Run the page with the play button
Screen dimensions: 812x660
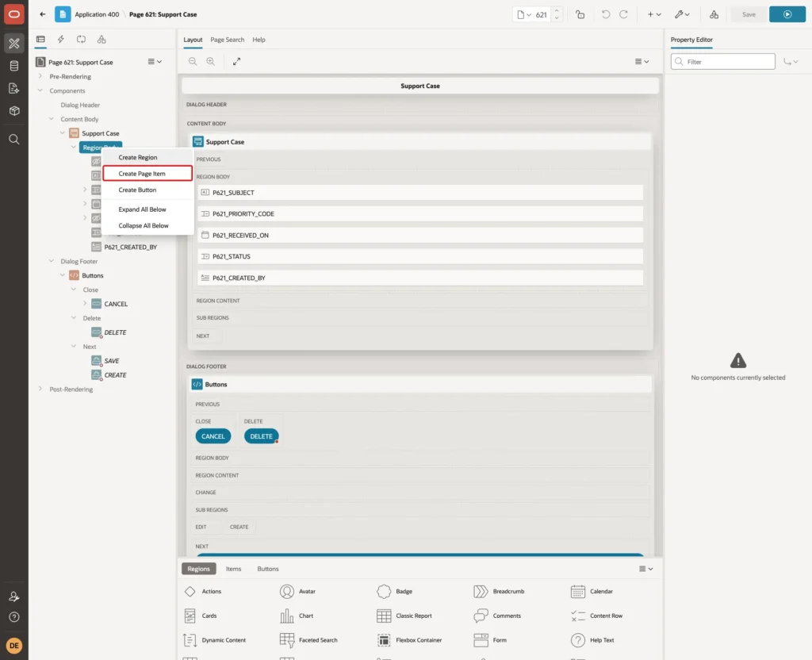click(787, 14)
